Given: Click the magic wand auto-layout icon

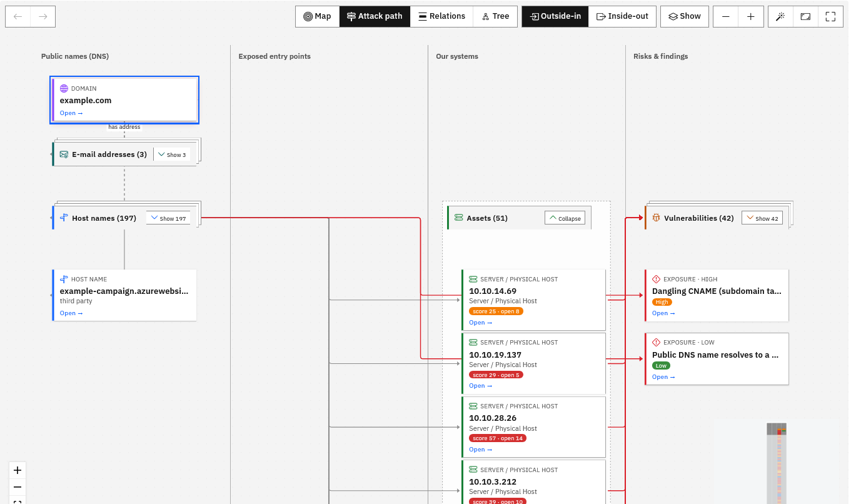Looking at the screenshot, I should click(780, 16).
